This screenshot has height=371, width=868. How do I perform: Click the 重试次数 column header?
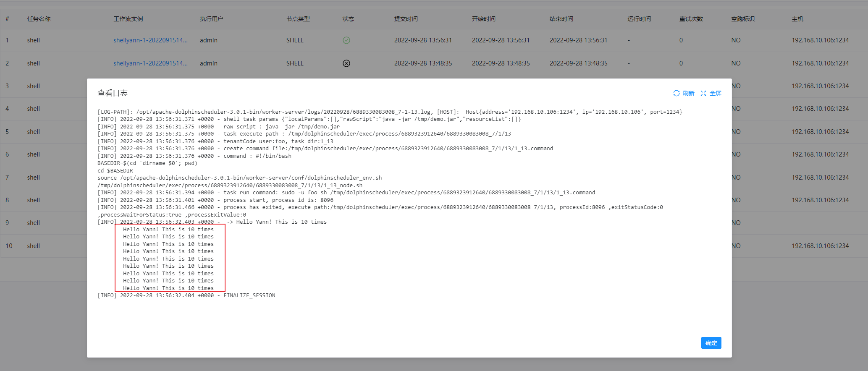(x=691, y=19)
